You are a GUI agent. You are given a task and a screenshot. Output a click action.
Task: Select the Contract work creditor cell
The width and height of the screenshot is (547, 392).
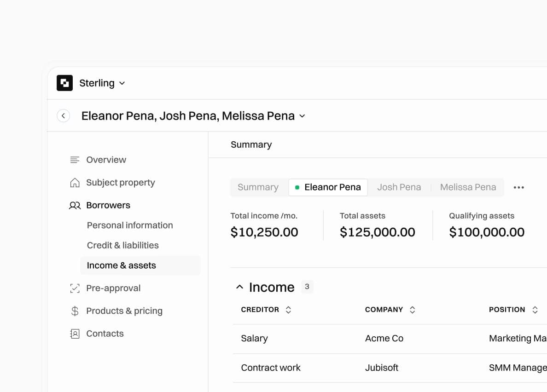[271, 368]
